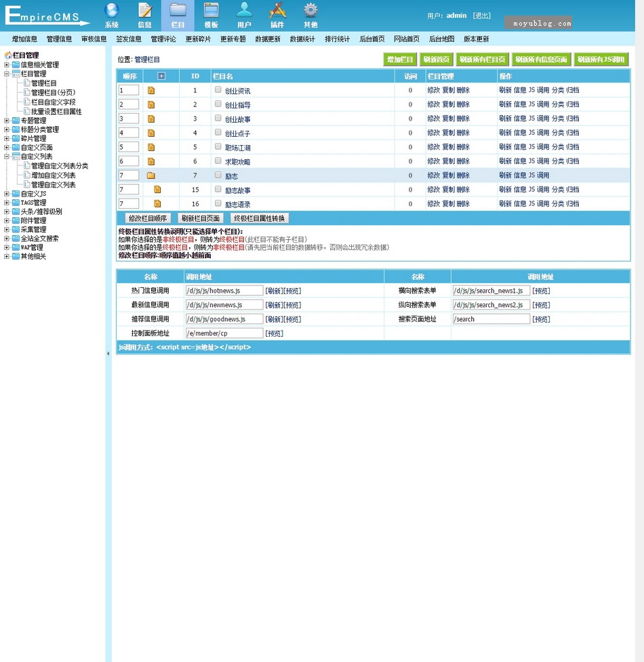Tick the checkbox for 创业资讯
The image size is (644, 662).
pos(218,89)
